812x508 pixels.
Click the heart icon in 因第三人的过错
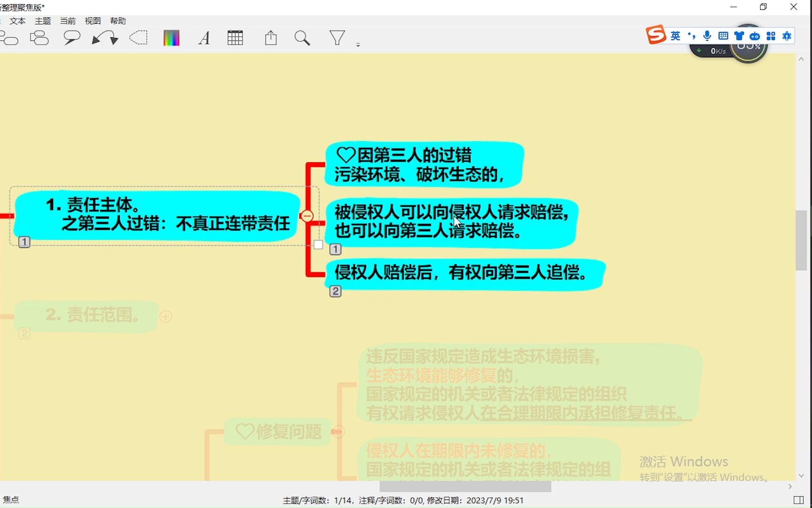pyautogui.click(x=346, y=155)
